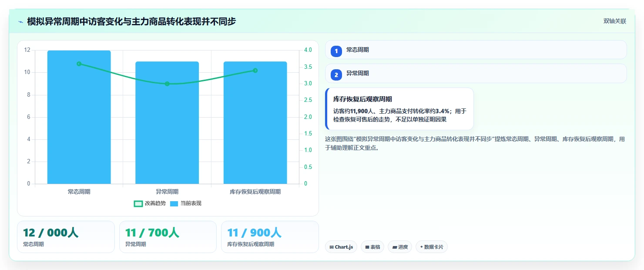Click the 常态周期 bar in chart
Image resolution: width=644 pixels, height=270 pixels.
point(79,117)
